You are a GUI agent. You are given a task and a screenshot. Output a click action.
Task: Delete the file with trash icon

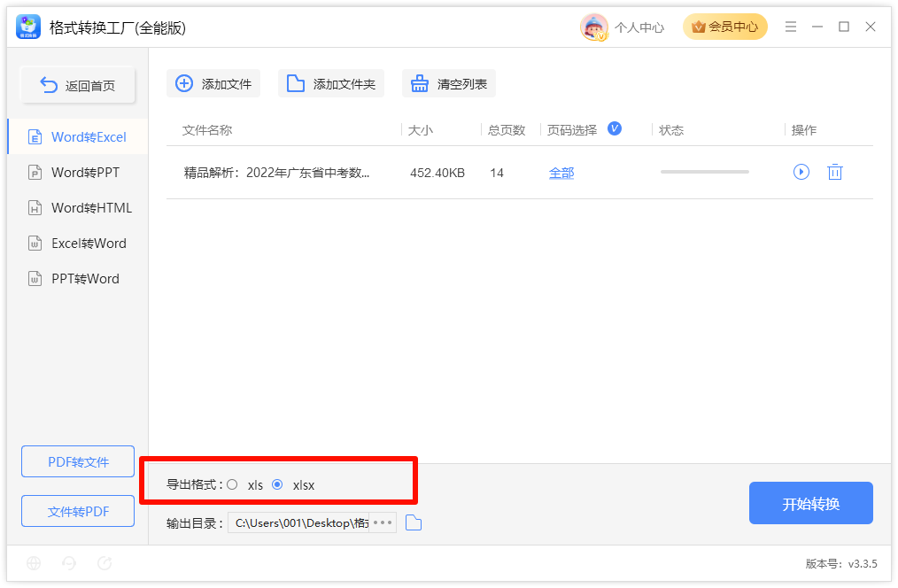tap(835, 172)
